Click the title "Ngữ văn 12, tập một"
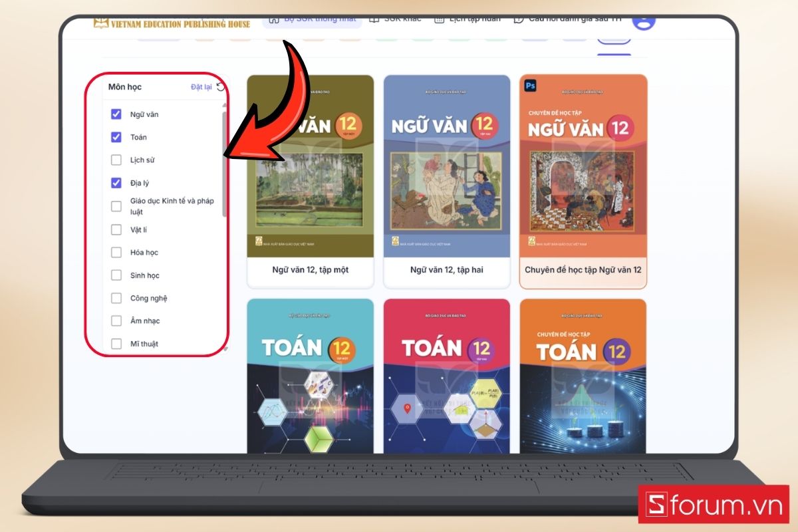This screenshot has height=532, width=798. click(311, 270)
